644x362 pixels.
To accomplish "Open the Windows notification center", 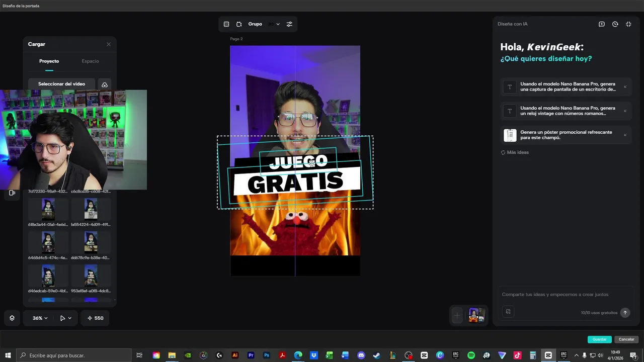I will [x=633, y=355].
